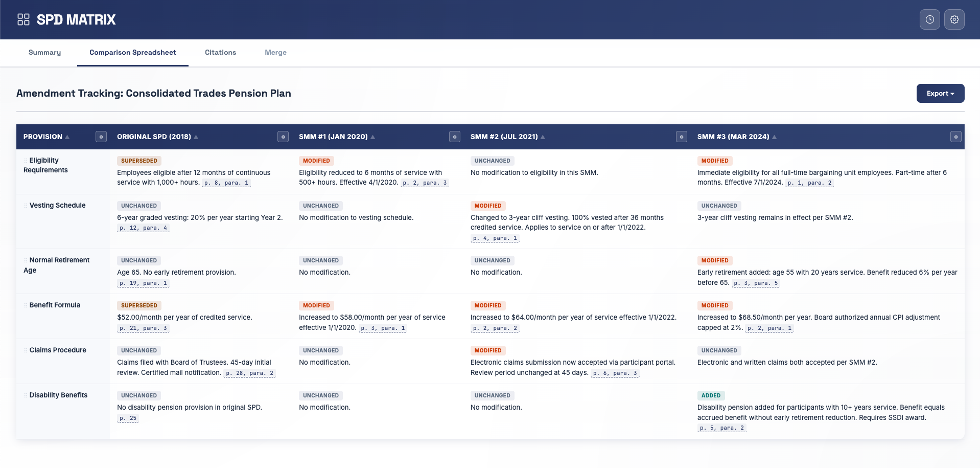Switch to the Summary tab

(44, 53)
